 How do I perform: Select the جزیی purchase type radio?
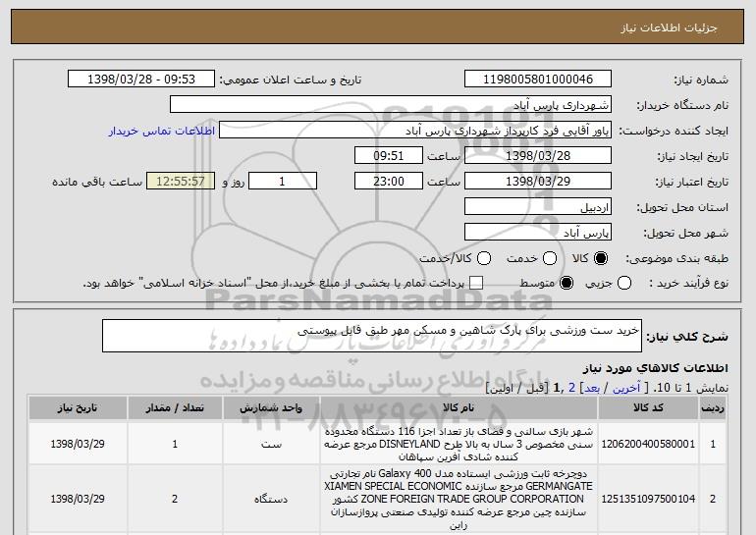[x=624, y=284]
